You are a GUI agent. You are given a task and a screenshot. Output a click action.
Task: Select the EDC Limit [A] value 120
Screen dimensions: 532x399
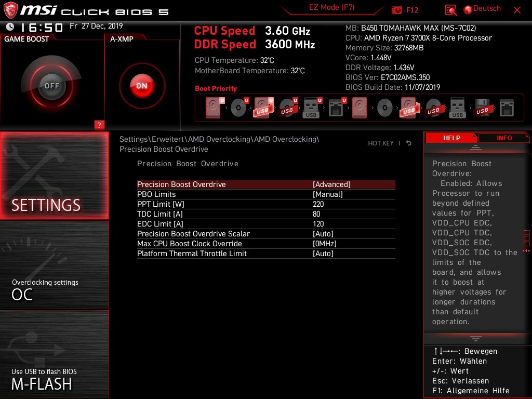[x=318, y=224]
